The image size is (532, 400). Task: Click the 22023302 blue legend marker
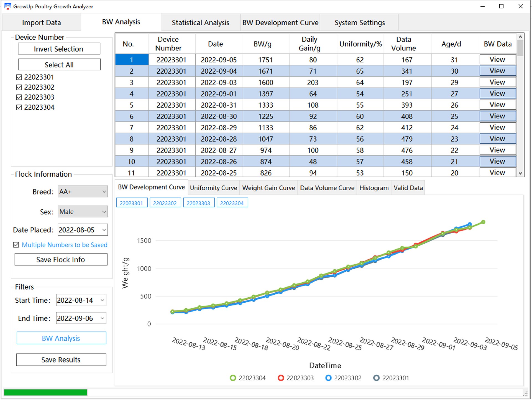coord(328,378)
